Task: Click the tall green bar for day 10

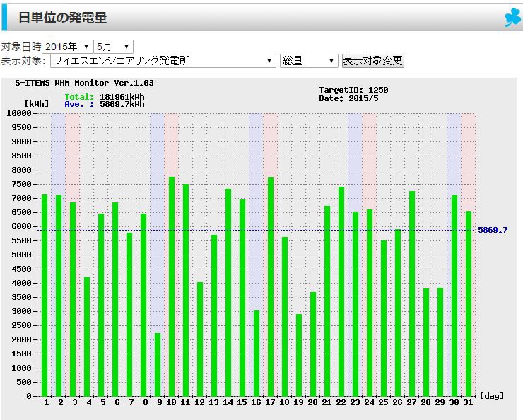Action: click(x=172, y=286)
